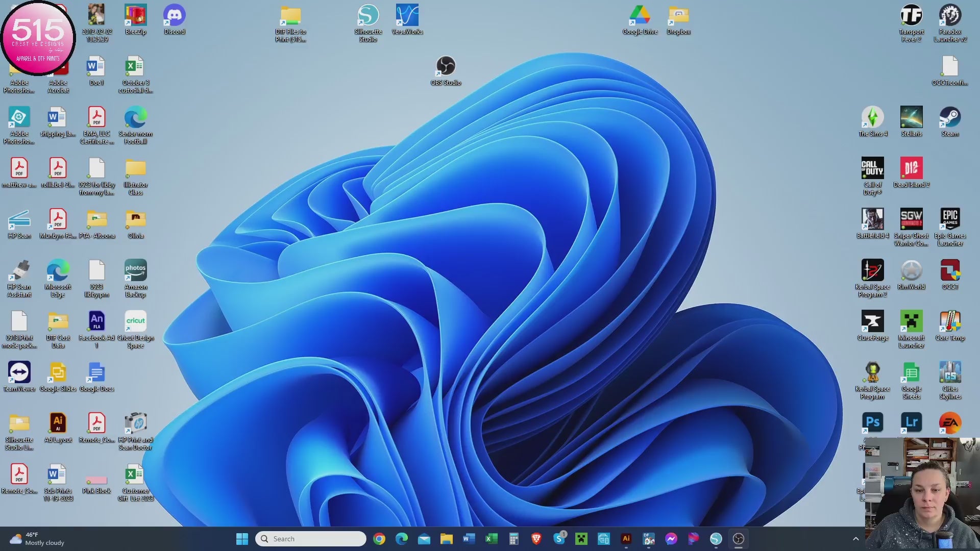Open the TeamViewer desktop shortcut

tap(19, 373)
